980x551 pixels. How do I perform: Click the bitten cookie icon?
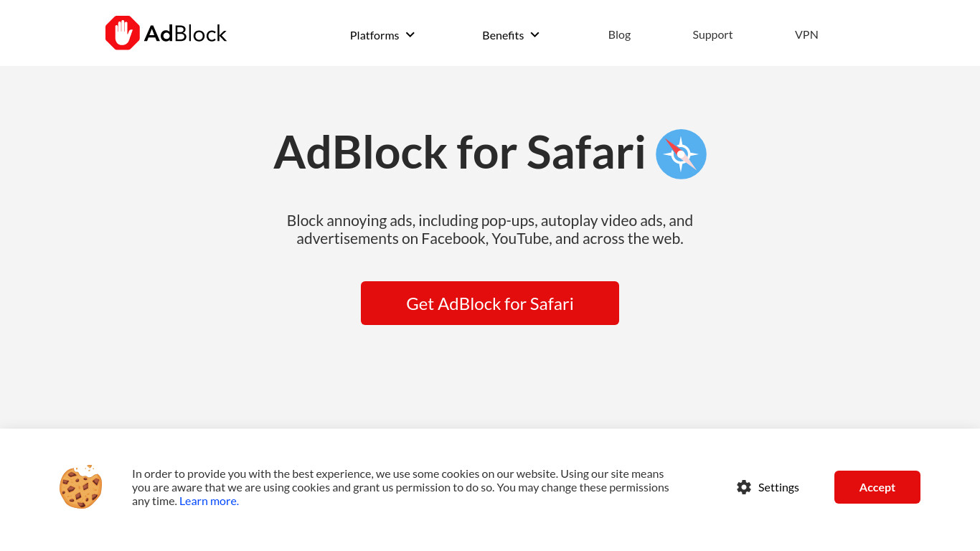81,486
